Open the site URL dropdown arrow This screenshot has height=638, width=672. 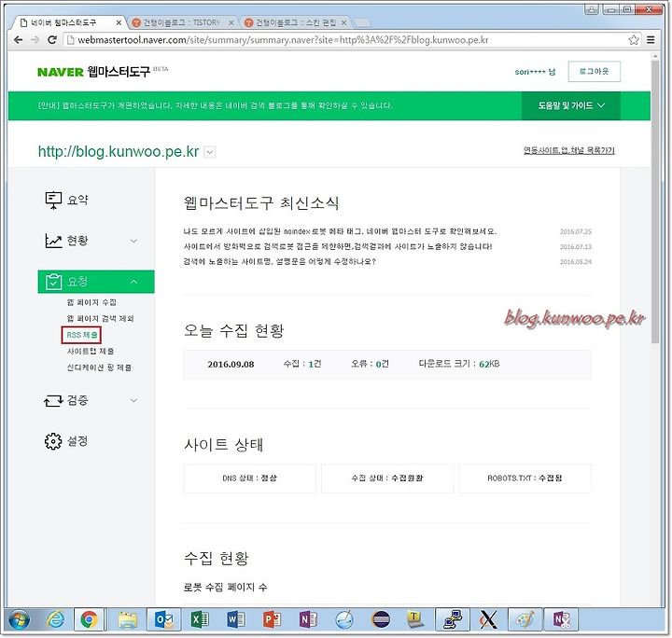210,152
